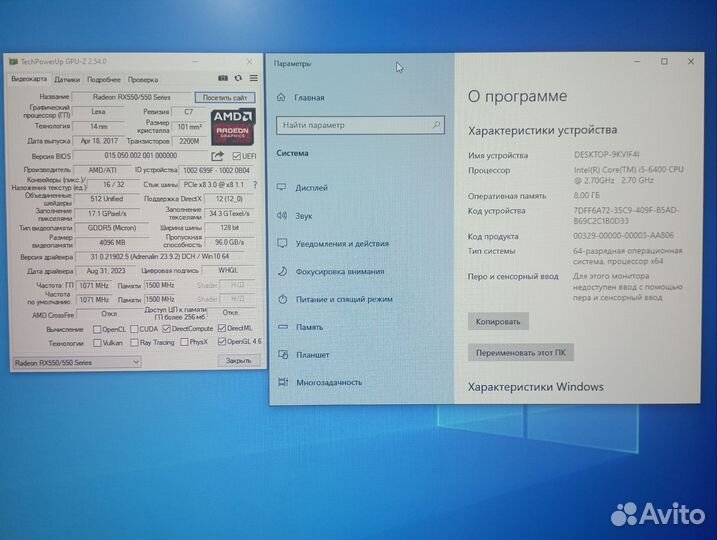
Task: Click the memory size value 4096 MB
Action: (112, 242)
